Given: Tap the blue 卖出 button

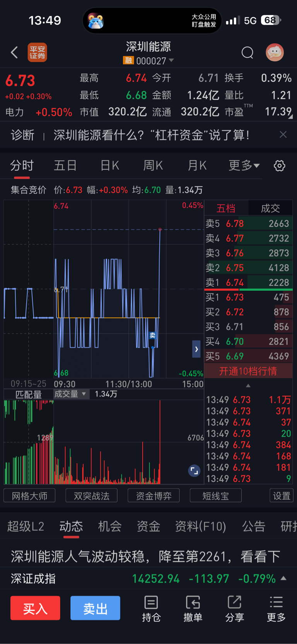Looking at the screenshot, I should coord(95,608).
